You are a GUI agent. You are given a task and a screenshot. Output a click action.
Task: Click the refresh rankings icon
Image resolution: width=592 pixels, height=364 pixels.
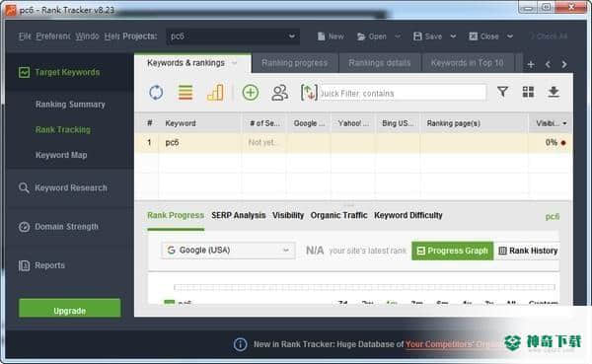click(156, 93)
